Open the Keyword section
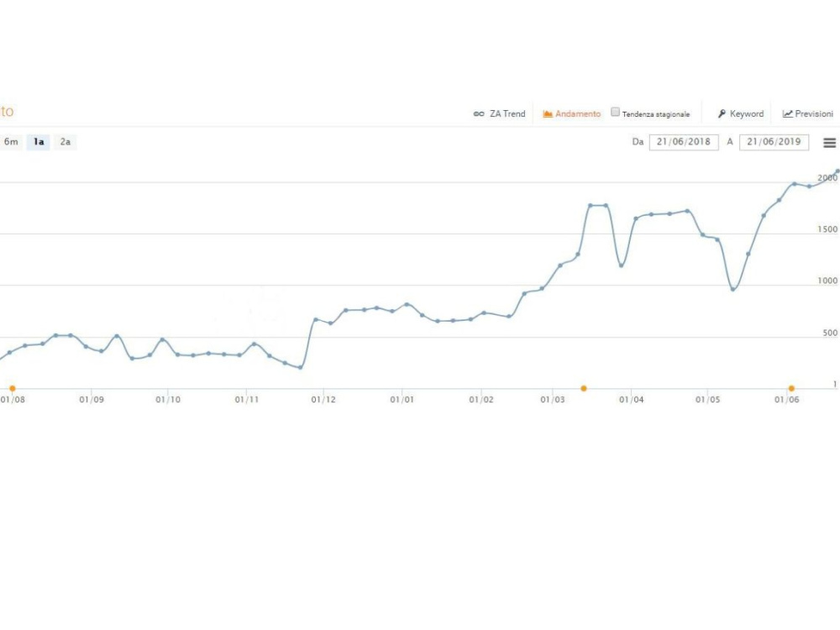This screenshot has width=840, height=630. pyautogui.click(x=740, y=113)
